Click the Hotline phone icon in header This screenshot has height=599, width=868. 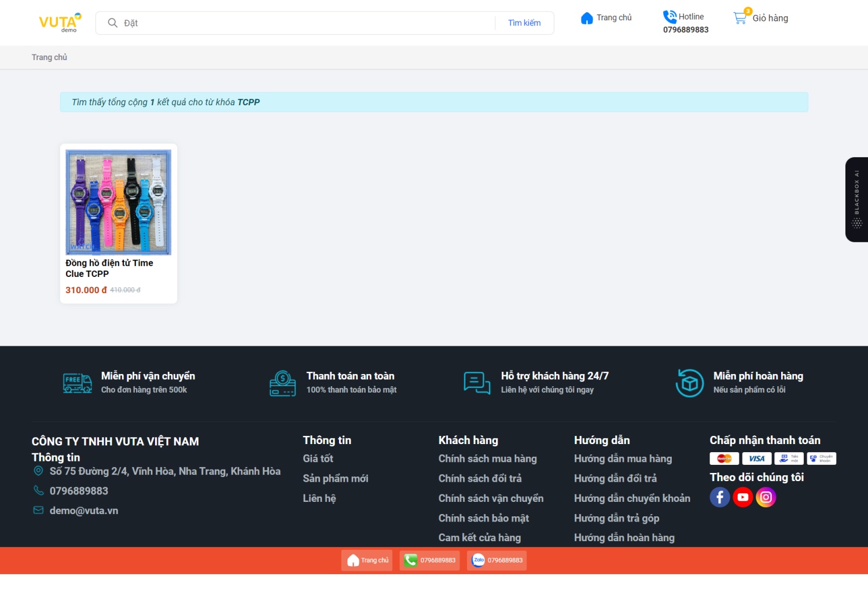point(670,17)
